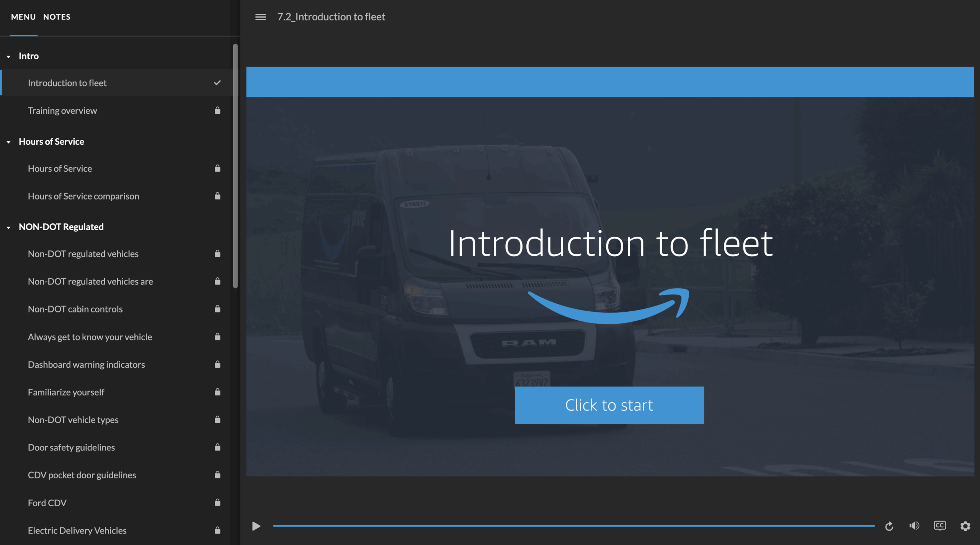Select Non-DOT cabin controls item
This screenshot has height=545, width=980.
(116, 309)
